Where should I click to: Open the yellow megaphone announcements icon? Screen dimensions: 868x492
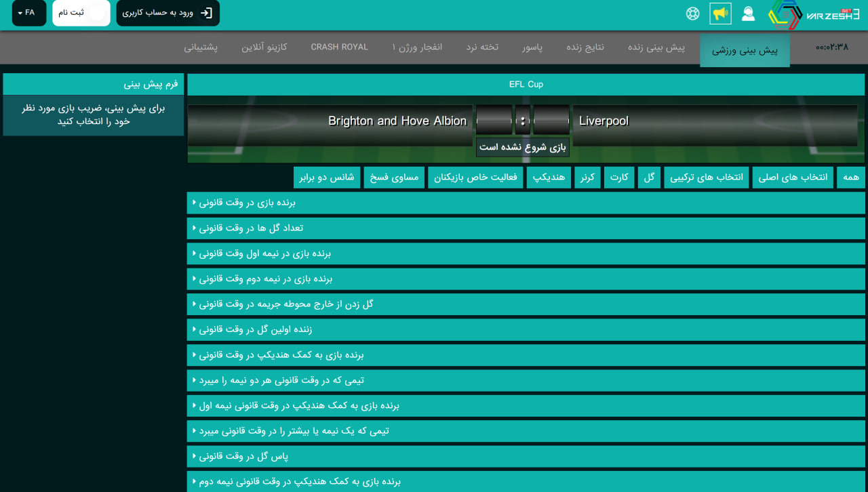click(x=720, y=14)
